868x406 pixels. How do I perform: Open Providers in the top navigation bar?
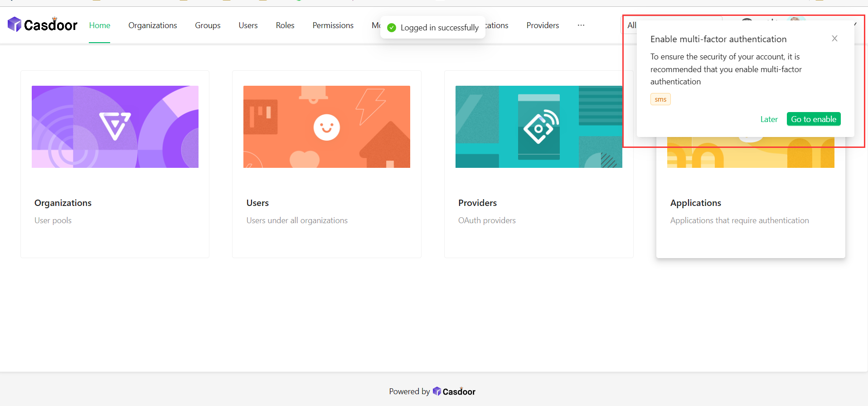tap(543, 25)
